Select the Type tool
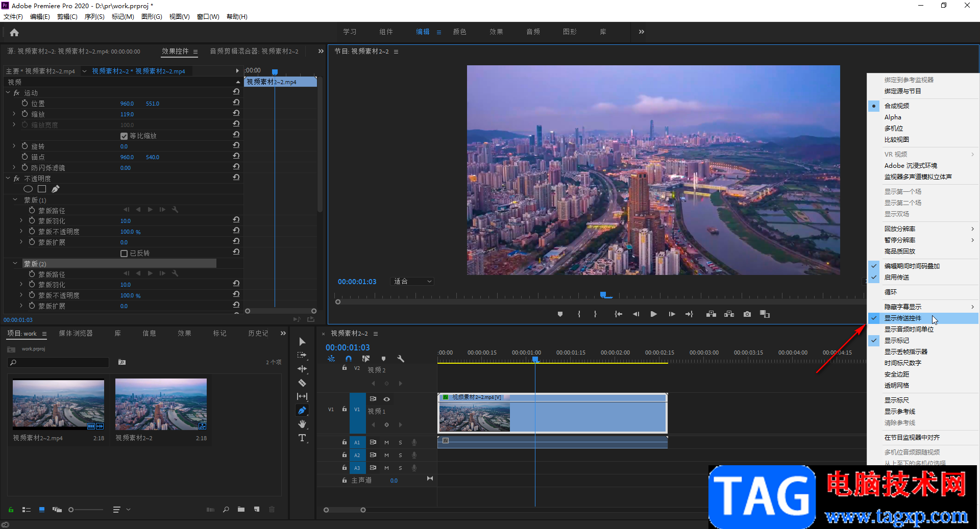 click(x=302, y=438)
